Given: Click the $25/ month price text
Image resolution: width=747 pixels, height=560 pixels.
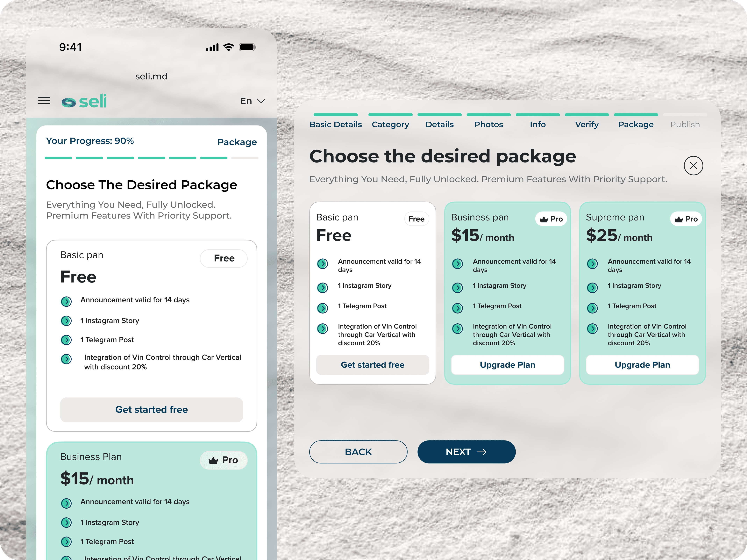Looking at the screenshot, I should click(619, 236).
